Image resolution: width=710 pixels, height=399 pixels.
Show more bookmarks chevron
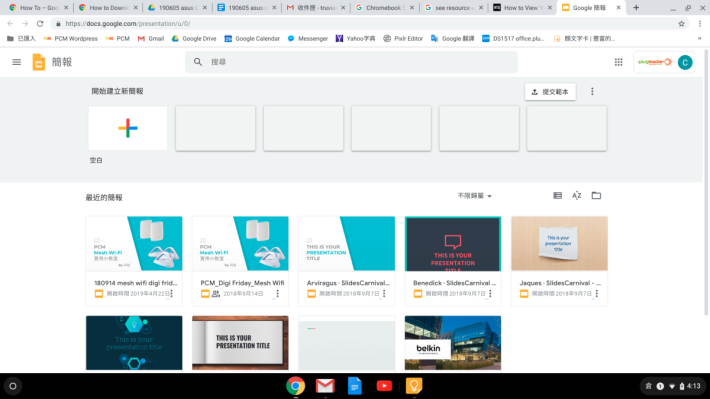pos(699,38)
